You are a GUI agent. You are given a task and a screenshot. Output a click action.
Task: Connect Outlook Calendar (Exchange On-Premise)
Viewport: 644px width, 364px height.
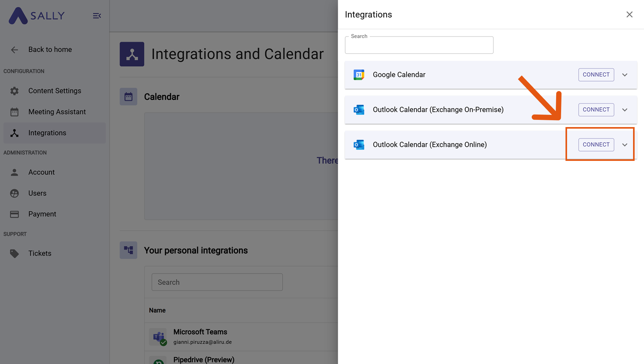tap(596, 110)
